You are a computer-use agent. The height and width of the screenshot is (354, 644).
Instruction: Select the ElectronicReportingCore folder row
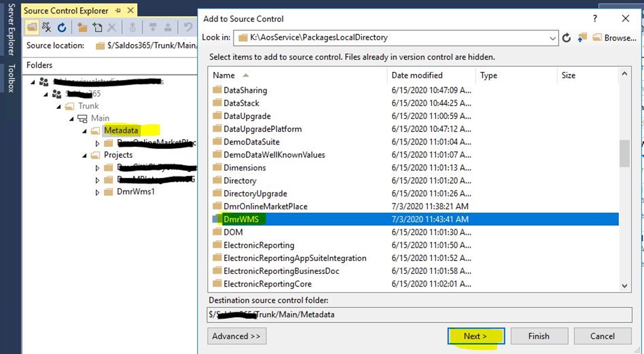[414, 284]
